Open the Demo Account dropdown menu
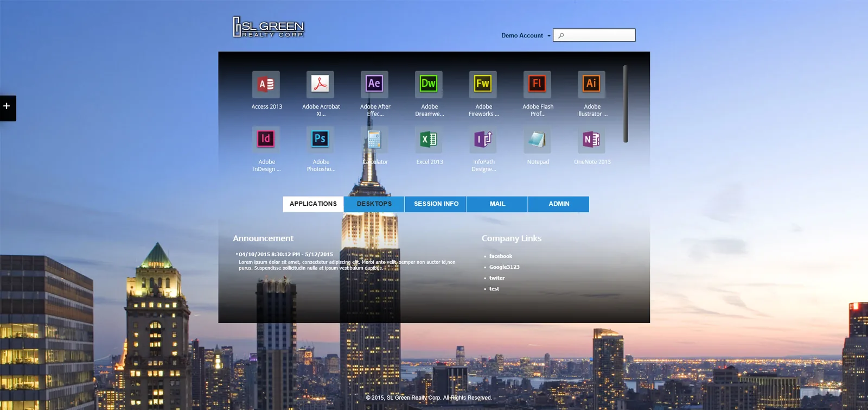The image size is (868, 410). [526, 35]
